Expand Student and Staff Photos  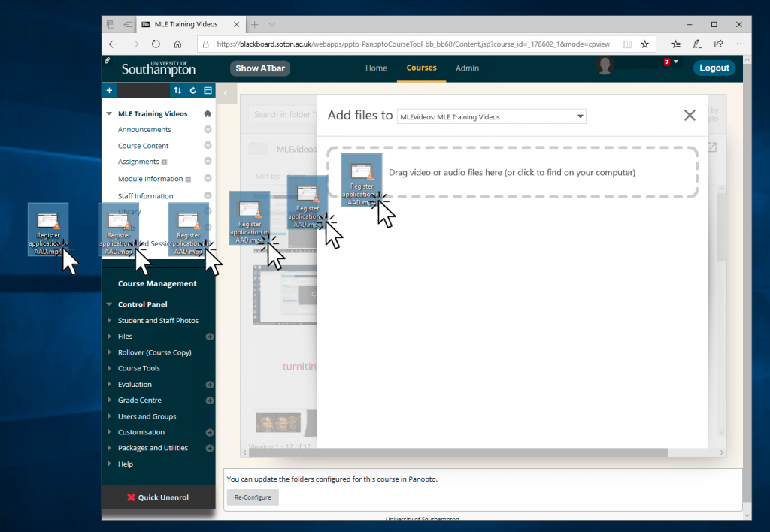pyautogui.click(x=109, y=320)
